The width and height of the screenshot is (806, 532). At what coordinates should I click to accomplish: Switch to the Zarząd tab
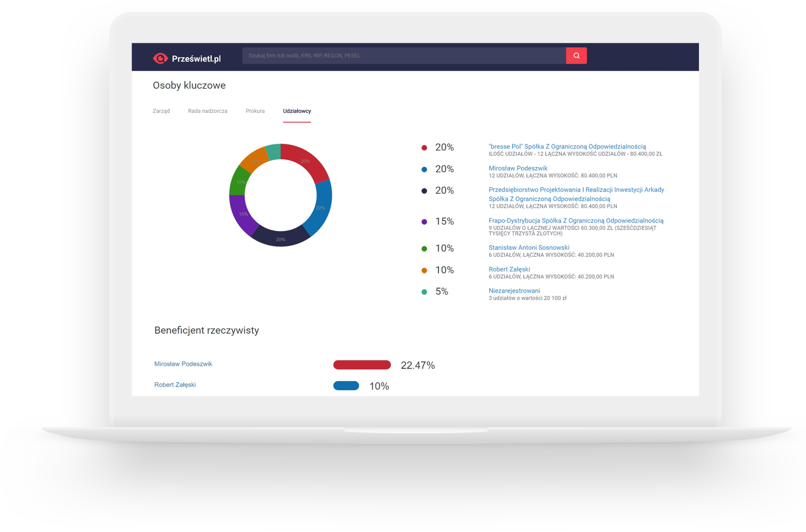pos(161,111)
